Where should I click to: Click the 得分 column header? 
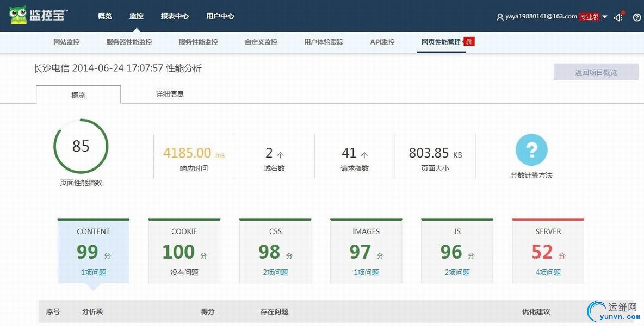(x=208, y=312)
